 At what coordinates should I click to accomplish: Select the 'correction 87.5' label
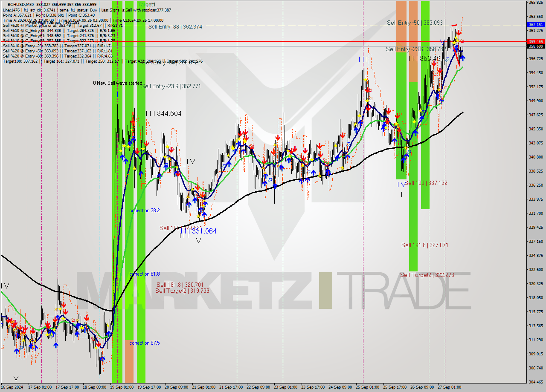145,343
